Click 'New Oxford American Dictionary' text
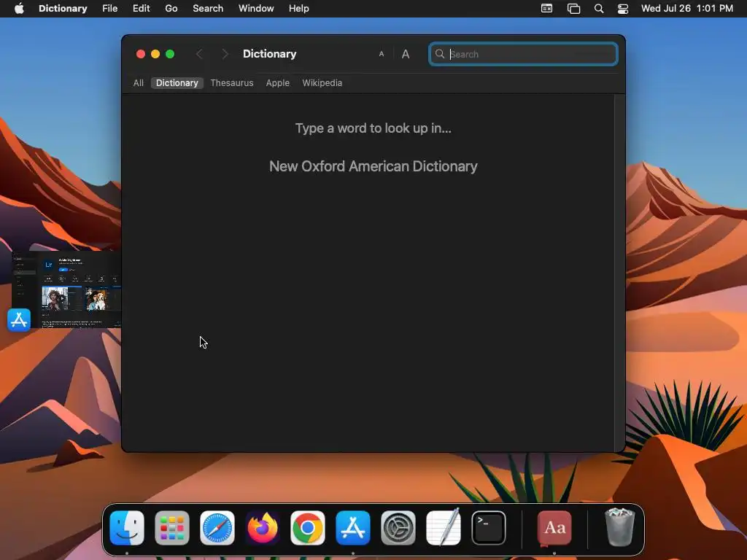 [x=373, y=166]
